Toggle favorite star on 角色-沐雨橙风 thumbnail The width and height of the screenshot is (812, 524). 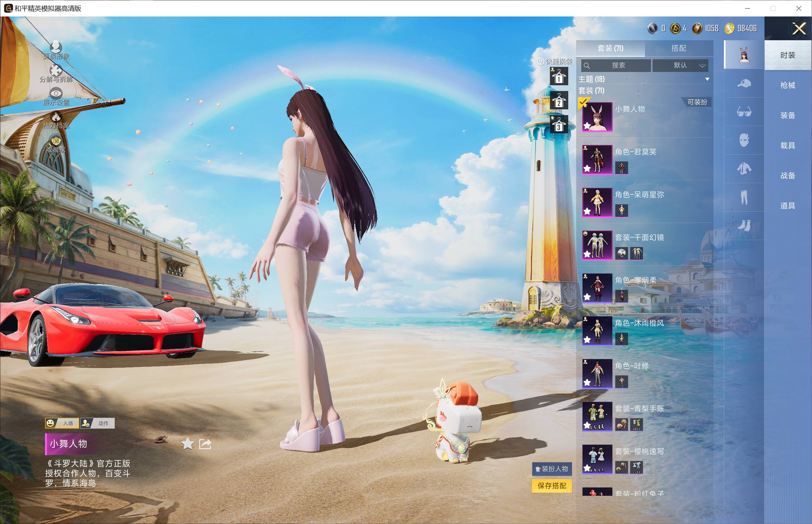click(x=587, y=340)
